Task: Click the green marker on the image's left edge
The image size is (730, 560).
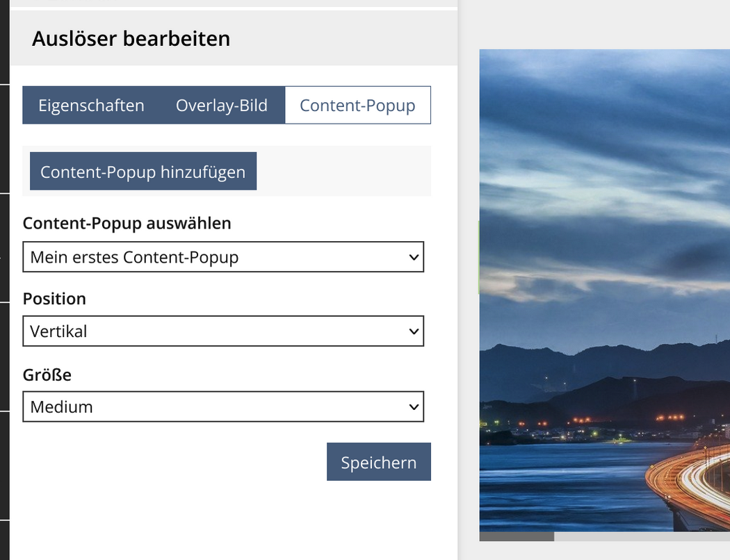Action: [480, 257]
